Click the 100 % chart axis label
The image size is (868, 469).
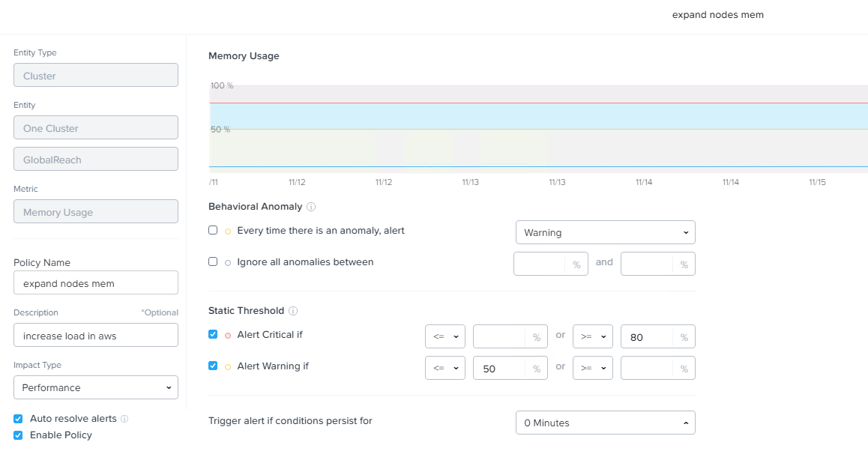(x=222, y=85)
